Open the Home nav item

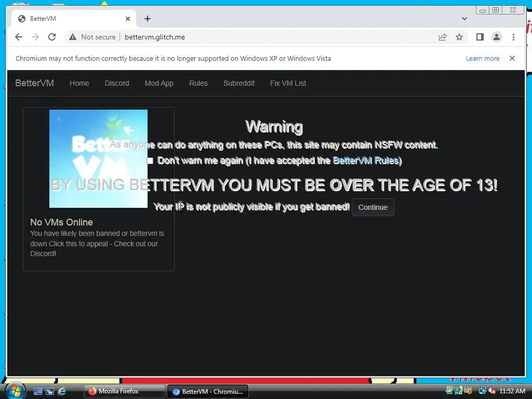tap(79, 83)
